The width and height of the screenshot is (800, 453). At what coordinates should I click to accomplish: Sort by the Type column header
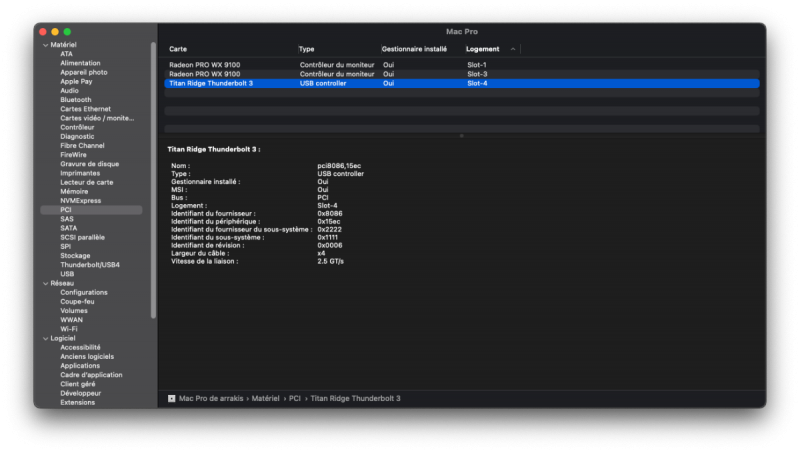pyautogui.click(x=307, y=49)
